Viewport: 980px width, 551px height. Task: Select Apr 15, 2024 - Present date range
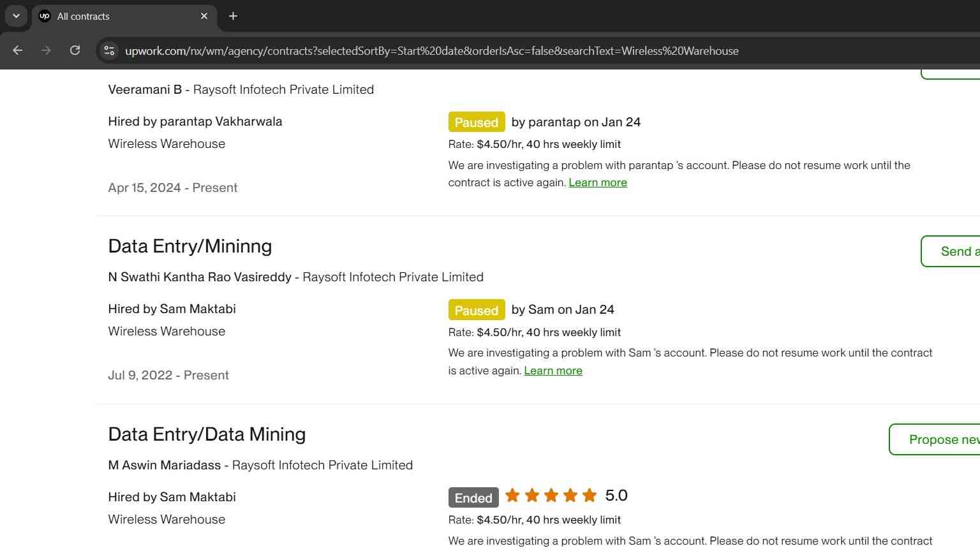(x=173, y=187)
